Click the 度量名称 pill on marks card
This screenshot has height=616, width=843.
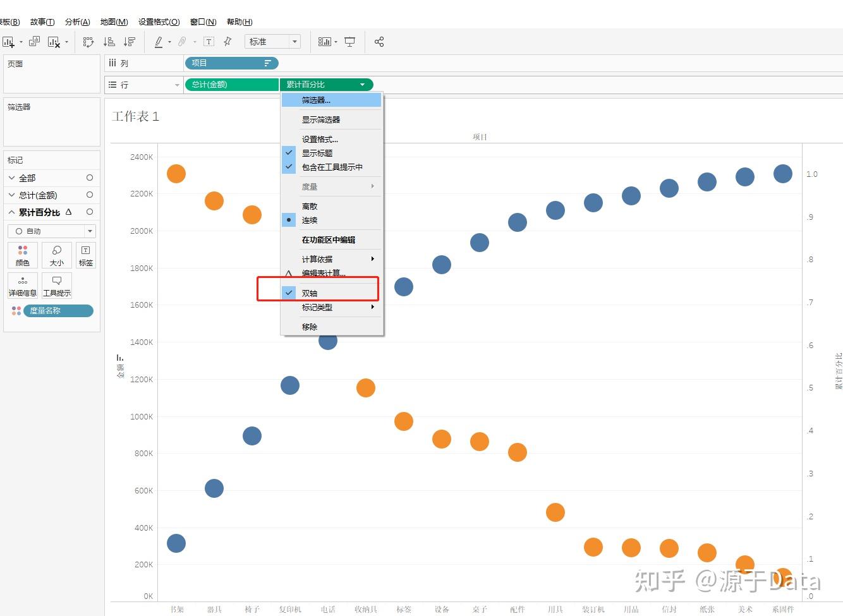(x=58, y=311)
